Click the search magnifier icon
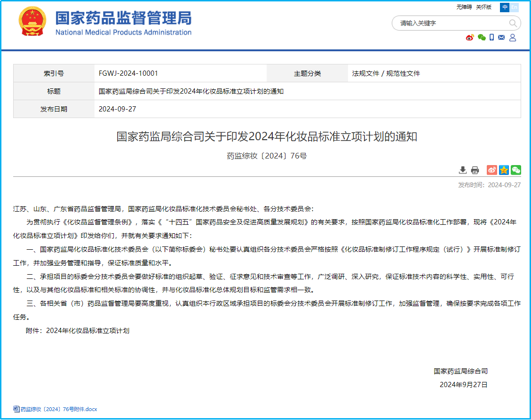The width and height of the screenshot is (531, 420). tap(513, 23)
